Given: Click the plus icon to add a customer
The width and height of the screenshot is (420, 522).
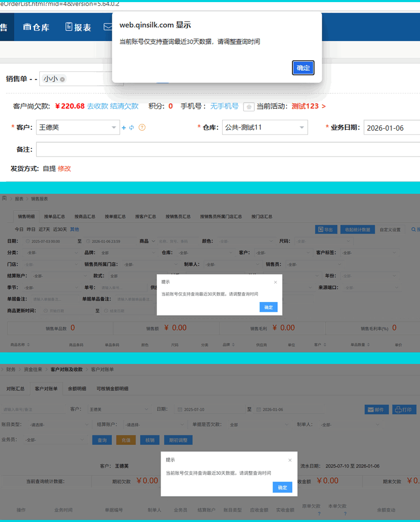Looking at the screenshot, I should 124,128.
